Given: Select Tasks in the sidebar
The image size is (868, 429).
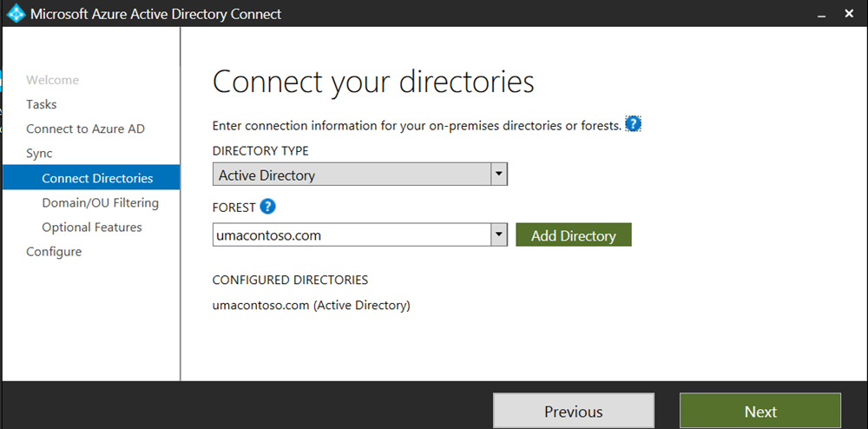Looking at the screenshot, I should coord(42,104).
